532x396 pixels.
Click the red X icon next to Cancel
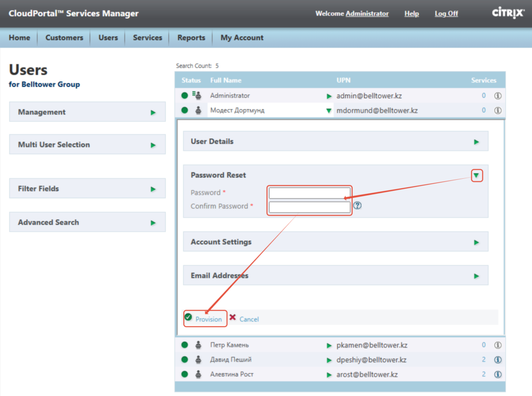click(x=232, y=318)
